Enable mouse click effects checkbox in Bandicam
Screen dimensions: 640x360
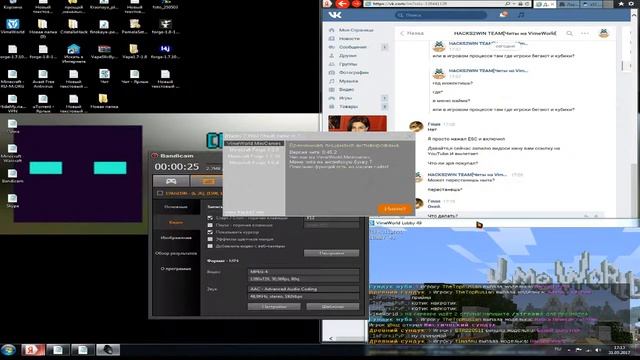[x=210, y=239]
